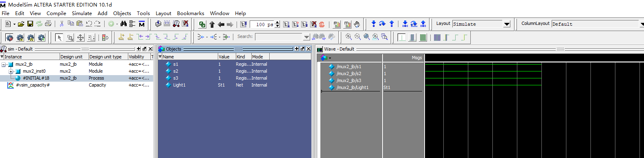The height and width of the screenshot is (158, 644).
Task: Toggle the Select Mode pointer tool
Action: point(59,38)
